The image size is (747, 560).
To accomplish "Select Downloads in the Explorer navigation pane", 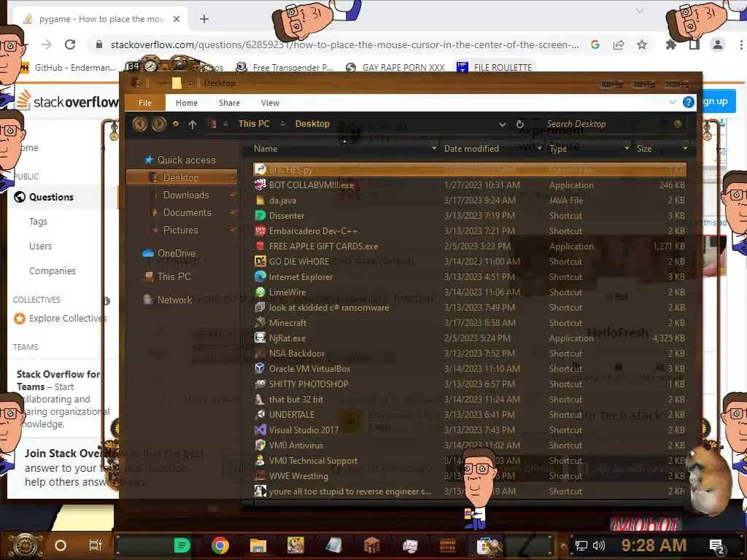I will (186, 195).
